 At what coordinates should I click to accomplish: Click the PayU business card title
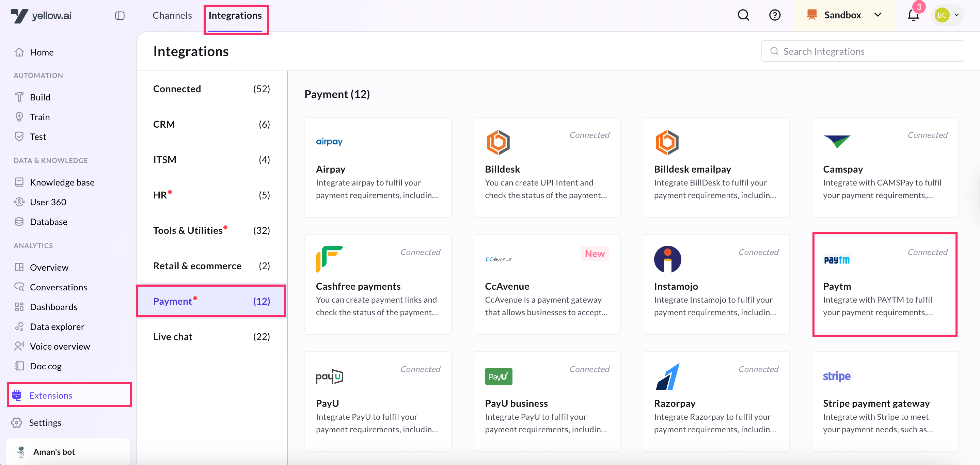pyautogui.click(x=516, y=403)
